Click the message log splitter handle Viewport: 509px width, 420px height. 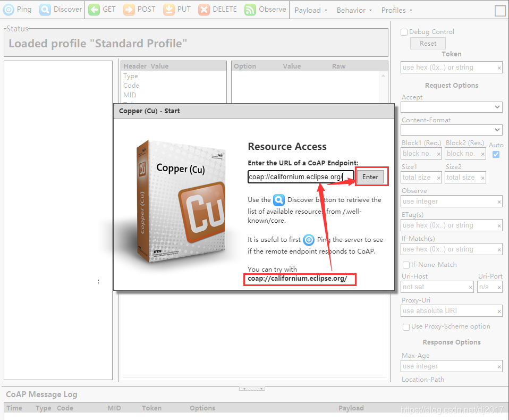[252, 389]
